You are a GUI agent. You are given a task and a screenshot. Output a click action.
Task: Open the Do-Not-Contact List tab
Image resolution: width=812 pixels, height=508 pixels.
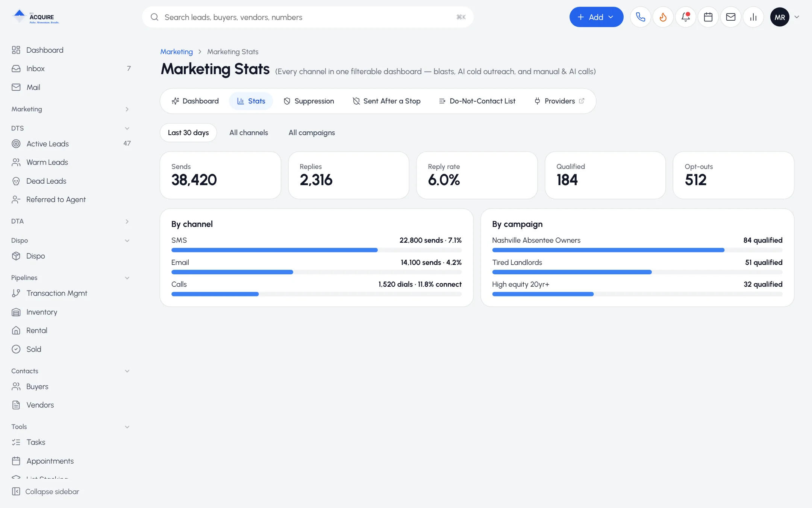pyautogui.click(x=477, y=101)
